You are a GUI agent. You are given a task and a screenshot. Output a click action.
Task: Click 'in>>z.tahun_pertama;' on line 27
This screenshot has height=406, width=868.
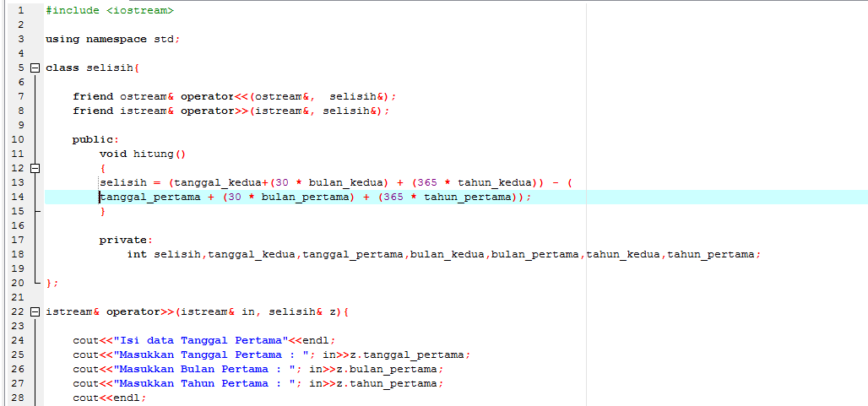(377, 384)
